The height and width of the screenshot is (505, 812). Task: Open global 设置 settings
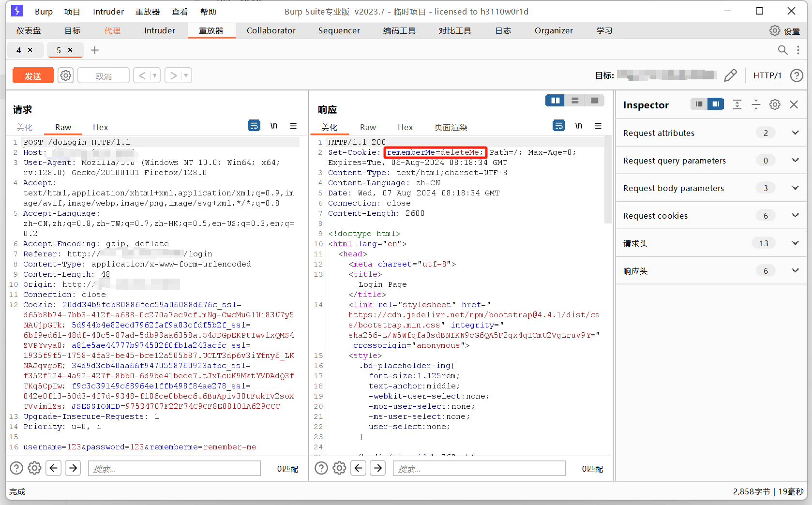click(784, 31)
